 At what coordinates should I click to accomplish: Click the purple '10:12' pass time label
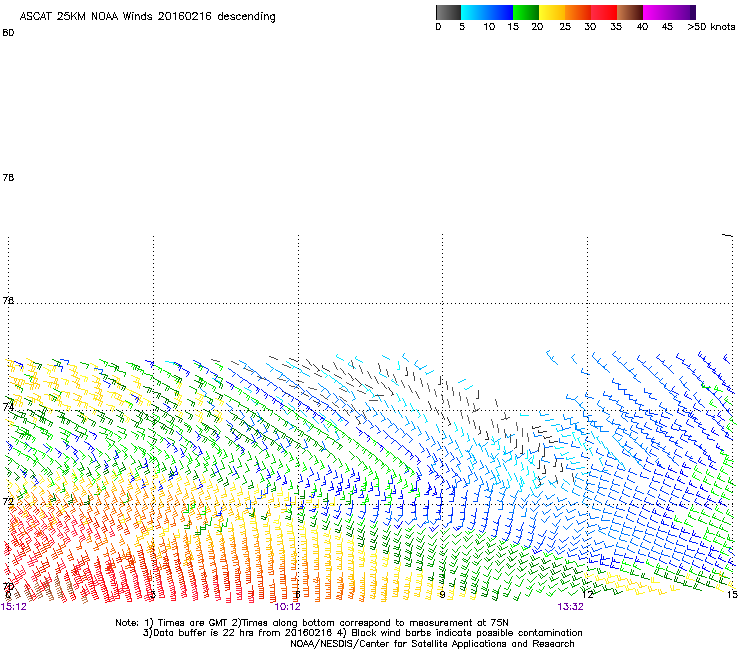[287, 607]
